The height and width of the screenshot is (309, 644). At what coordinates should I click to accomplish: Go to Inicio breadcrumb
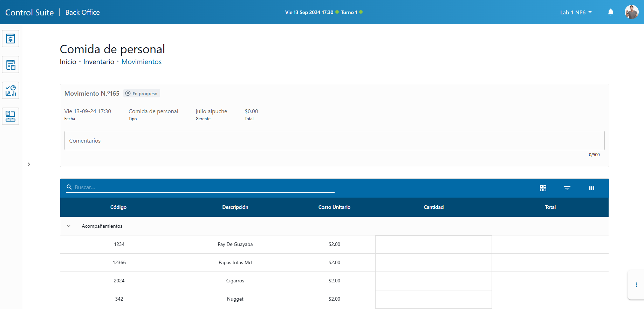pos(68,62)
